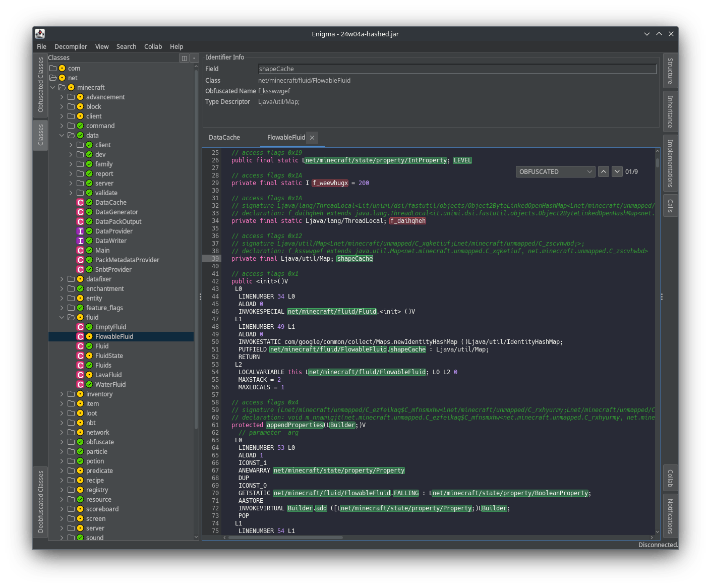Screen dimensions: 711x588
Task: Click the purple interface icon beside DataProvider
Action: click(81, 231)
